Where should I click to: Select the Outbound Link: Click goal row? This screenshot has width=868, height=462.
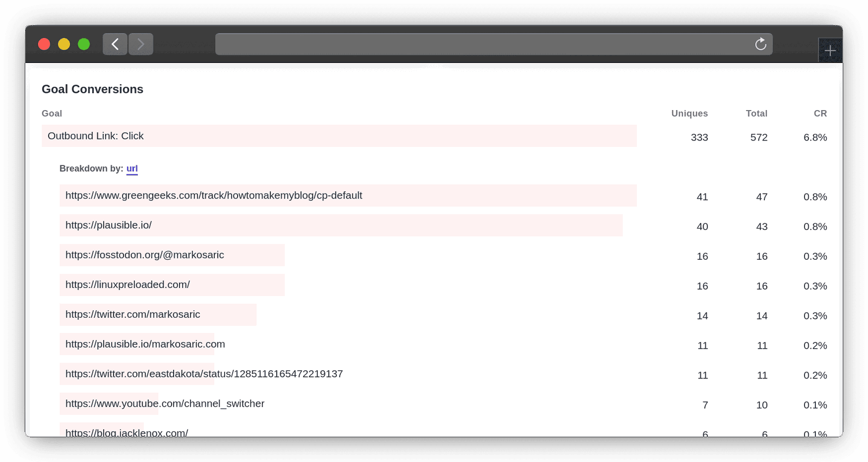pos(95,136)
